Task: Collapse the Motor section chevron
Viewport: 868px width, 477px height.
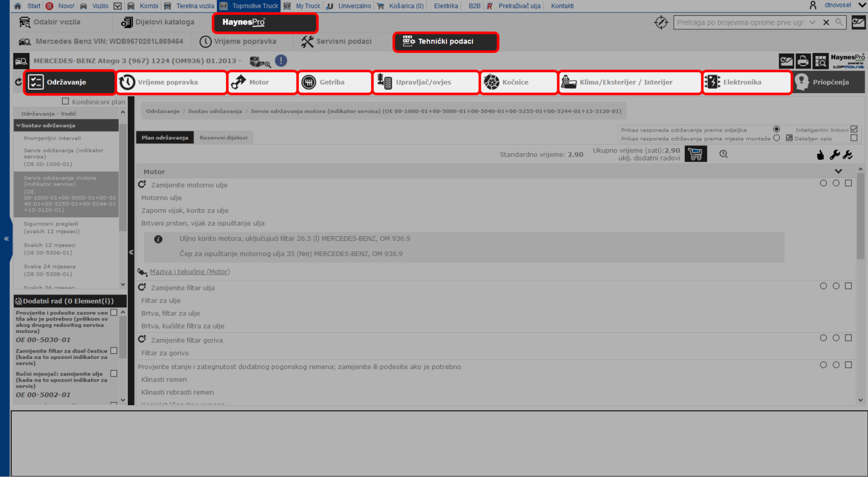Action: pyautogui.click(x=838, y=171)
